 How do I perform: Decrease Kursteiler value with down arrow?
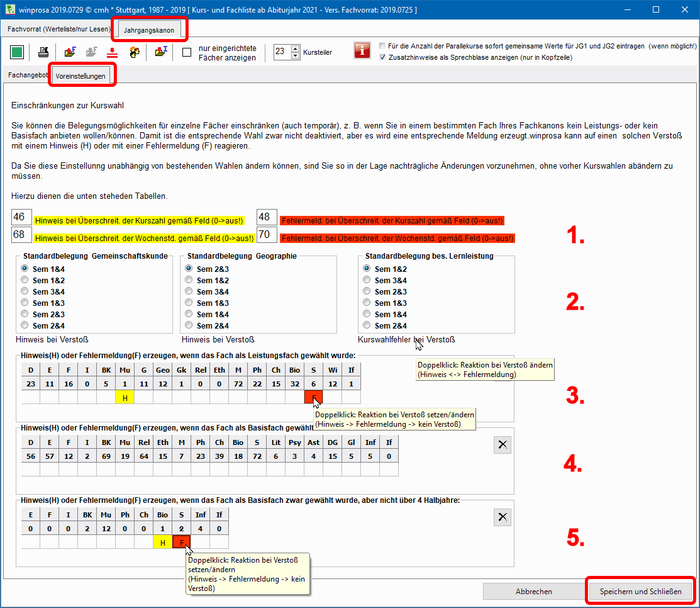(296, 56)
